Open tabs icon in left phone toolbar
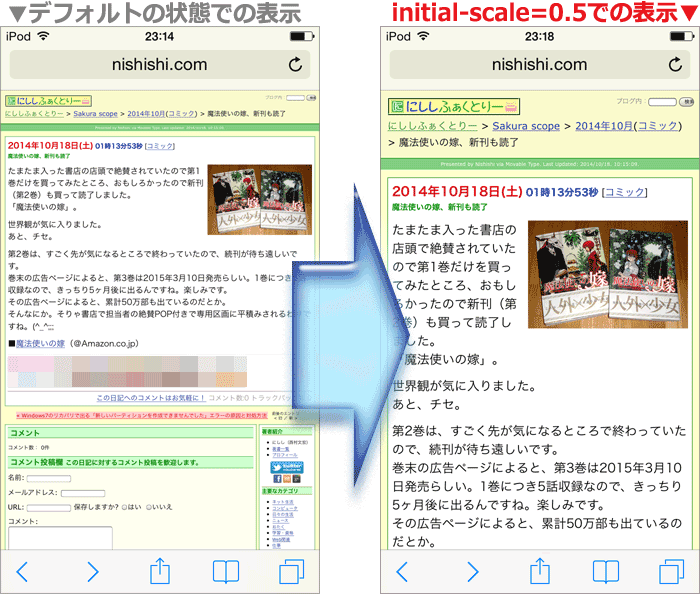Screen dimensions: 700x594 [292, 571]
